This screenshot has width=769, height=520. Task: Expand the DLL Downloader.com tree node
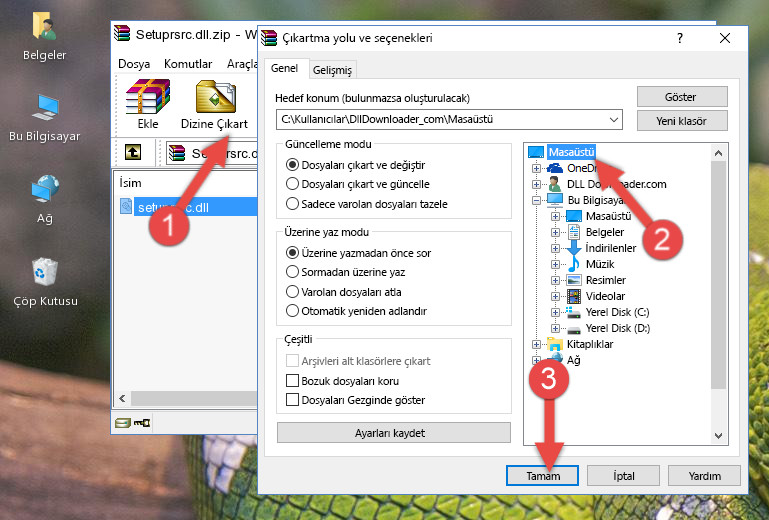point(536,184)
